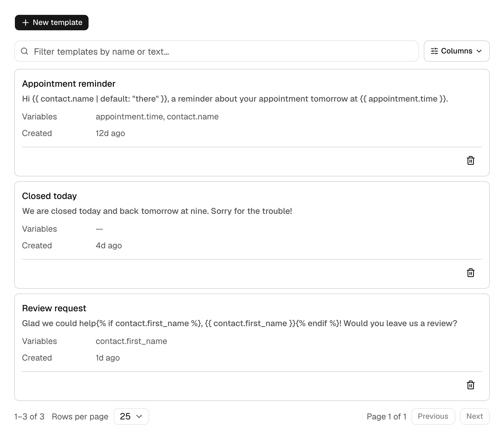This screenshot has width=504, height=439.
Task: Click the 'Page 1 of 1' indicator
Action: point(387,417)
